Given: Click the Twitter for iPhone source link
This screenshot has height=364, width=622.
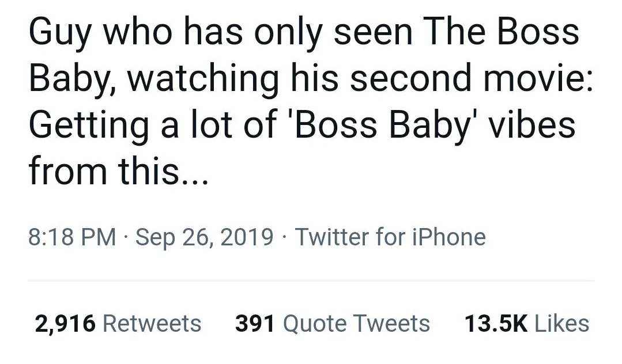Looking at the screenshot, I should 390,237.
